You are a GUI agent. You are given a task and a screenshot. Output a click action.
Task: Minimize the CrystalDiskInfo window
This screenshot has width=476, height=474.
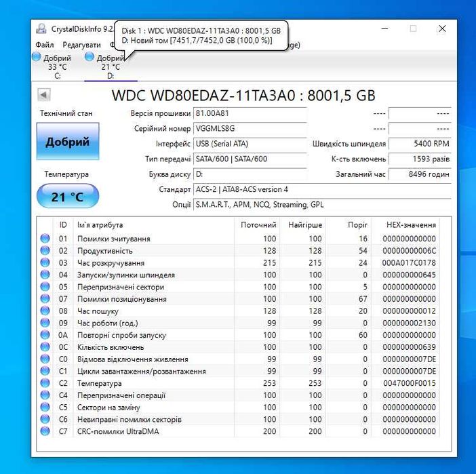pyautogui.click(x=385, y=29)
